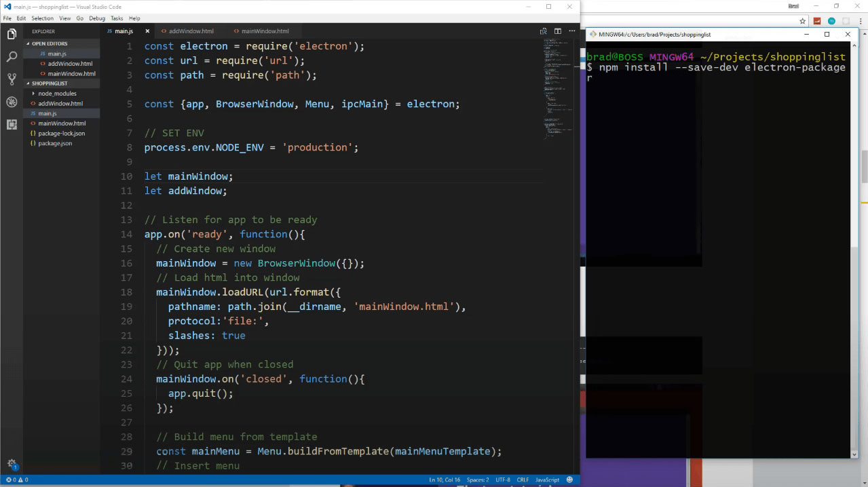
Task: Click the UTF-8 encoding indicator
Action: click(502, 480)
